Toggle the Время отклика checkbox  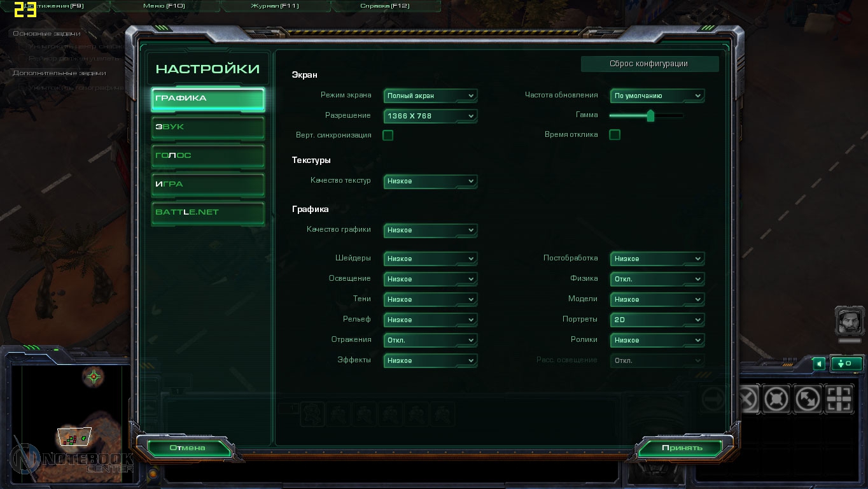[615, 135]
